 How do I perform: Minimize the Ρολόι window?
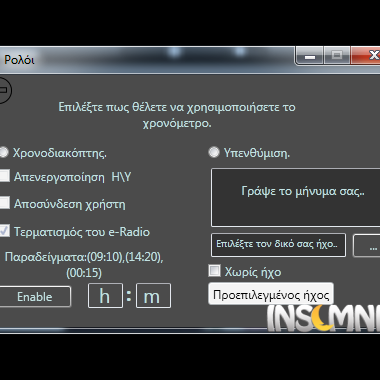pos(309,56)
